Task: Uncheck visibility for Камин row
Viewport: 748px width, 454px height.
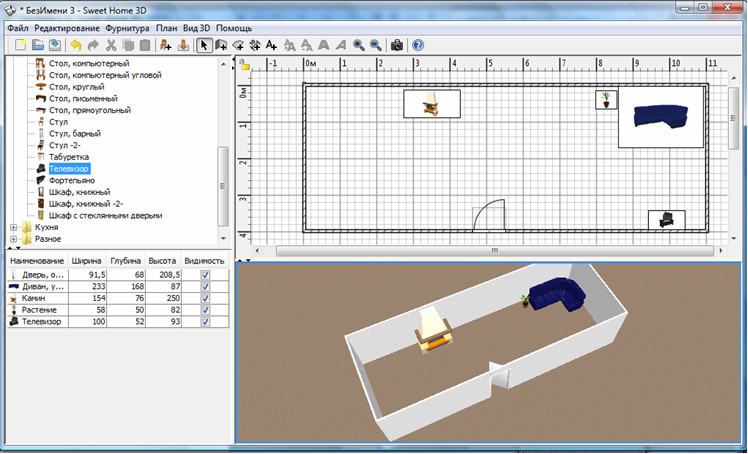Action: point(205,298)
